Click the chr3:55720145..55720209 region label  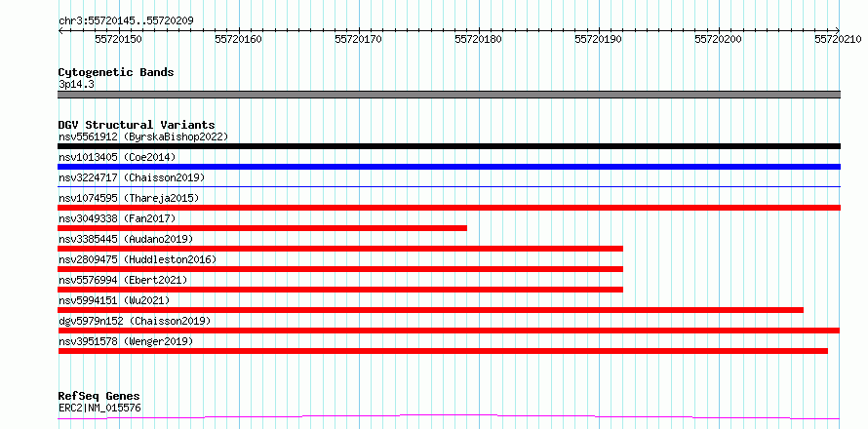pos(126,21)
